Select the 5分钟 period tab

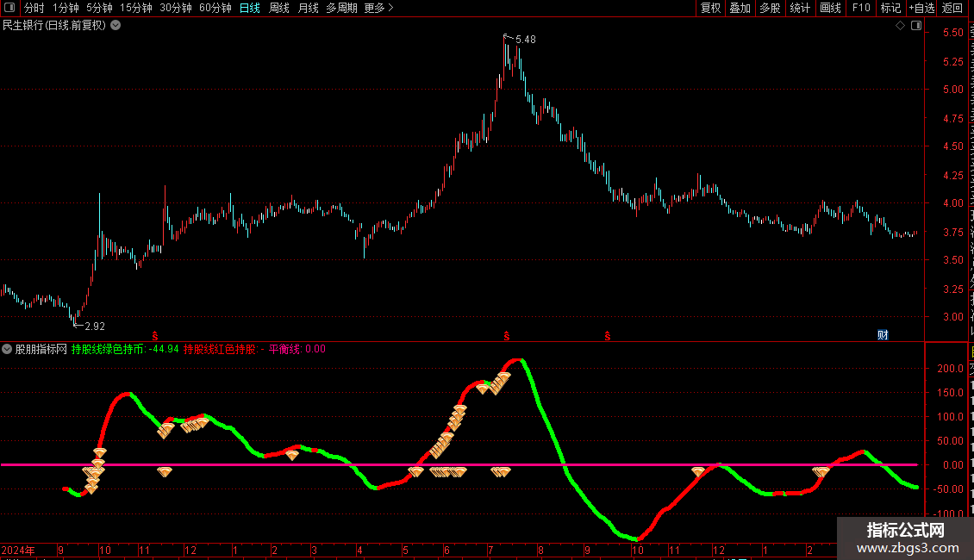(x=99, y=8)
